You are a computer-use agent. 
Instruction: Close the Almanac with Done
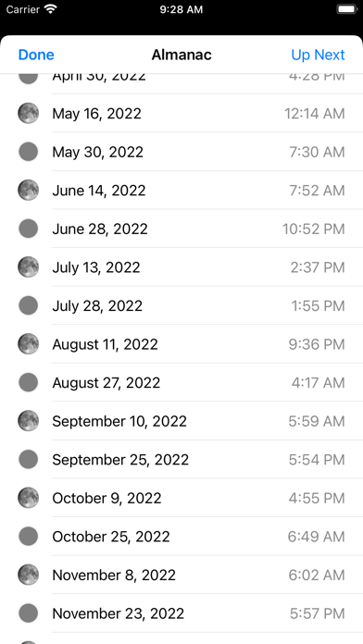pyautogui.click(x=36, y=55)
